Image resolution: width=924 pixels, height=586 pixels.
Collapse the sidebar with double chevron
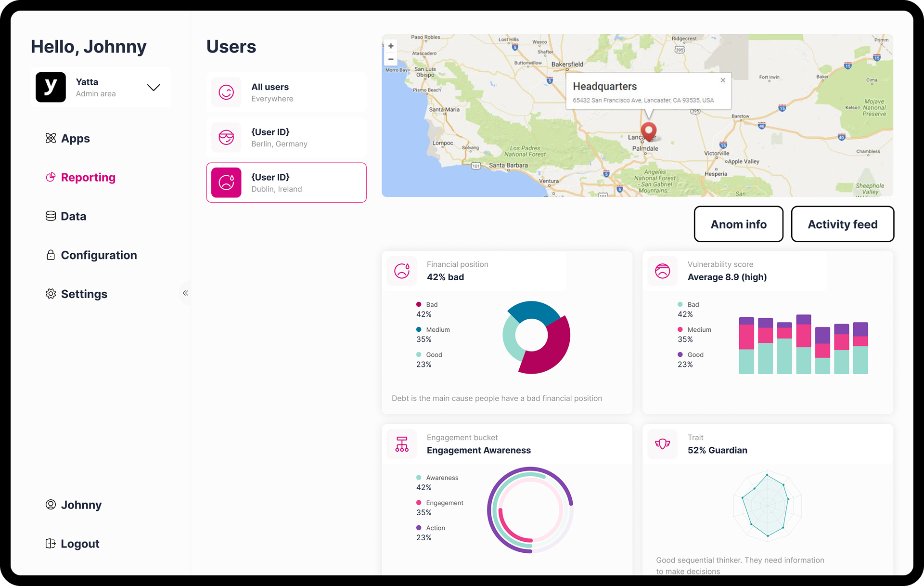(x=185, y=293)
